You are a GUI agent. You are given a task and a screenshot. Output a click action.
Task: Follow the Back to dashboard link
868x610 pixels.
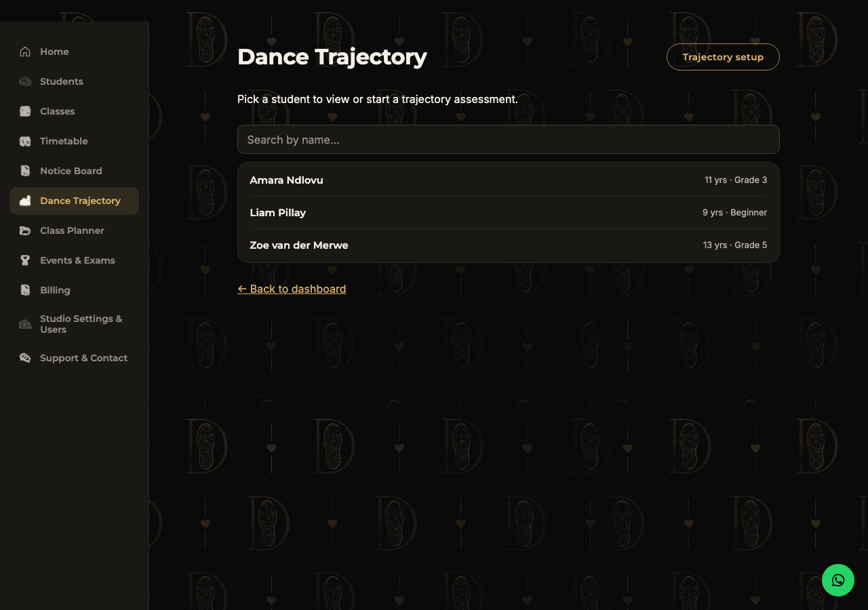[292, 289]
